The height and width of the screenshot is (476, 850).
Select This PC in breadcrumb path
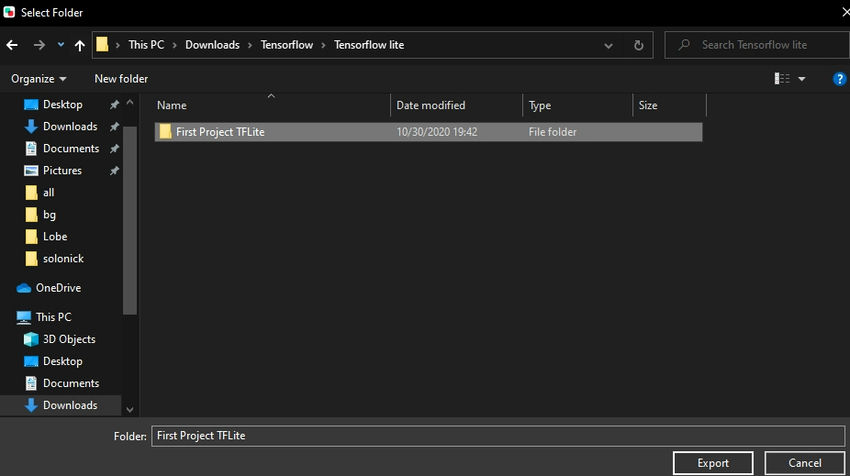point(146,45)
